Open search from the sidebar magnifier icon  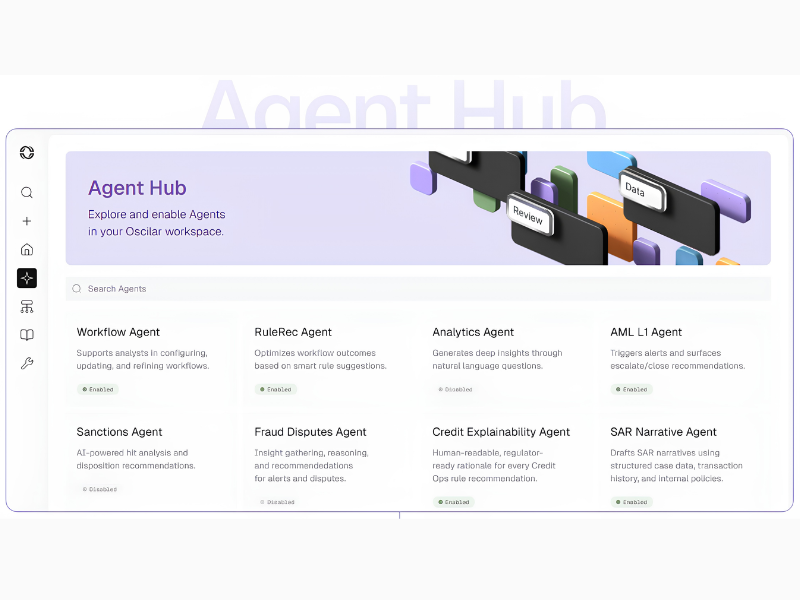(27, 192)
